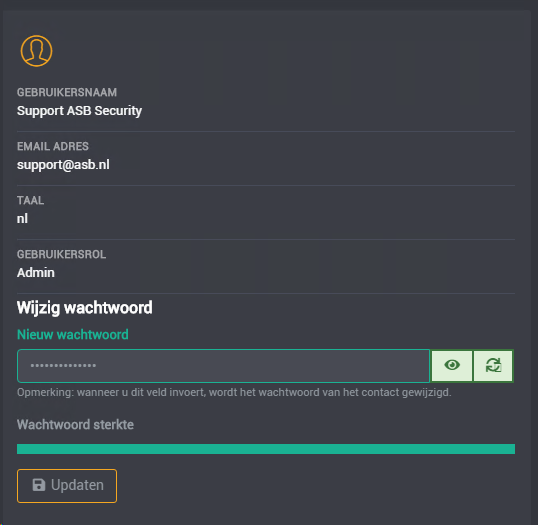Click the Opmerking note under password field
Viewport: 538px width, 525px height.
[234, 393]
